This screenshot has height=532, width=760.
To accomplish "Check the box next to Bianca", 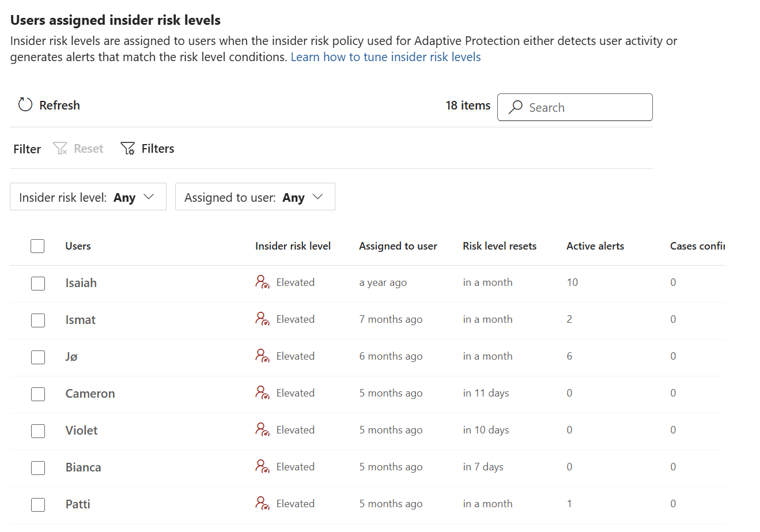I will pyautogui.click(x=38, y=467).
